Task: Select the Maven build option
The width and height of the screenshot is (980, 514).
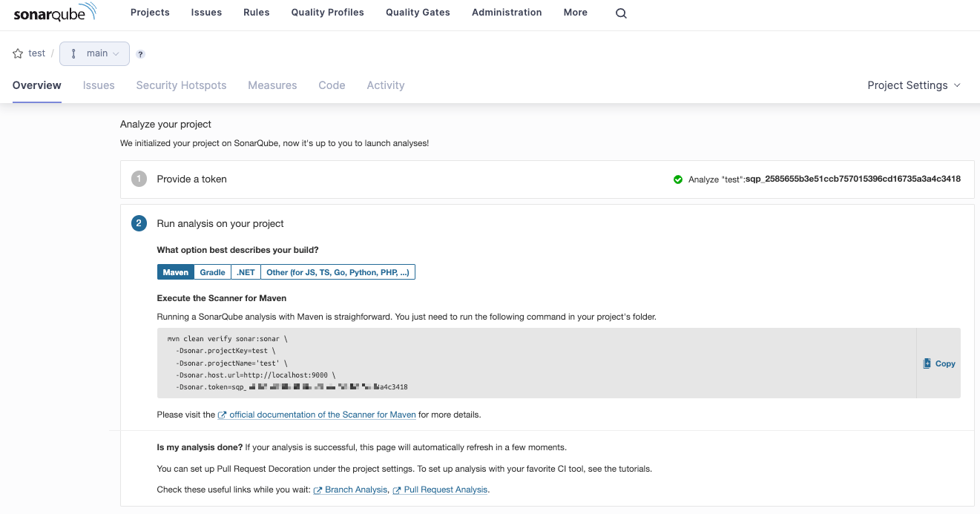Action: pyautogui.click(x=176, y=272)
